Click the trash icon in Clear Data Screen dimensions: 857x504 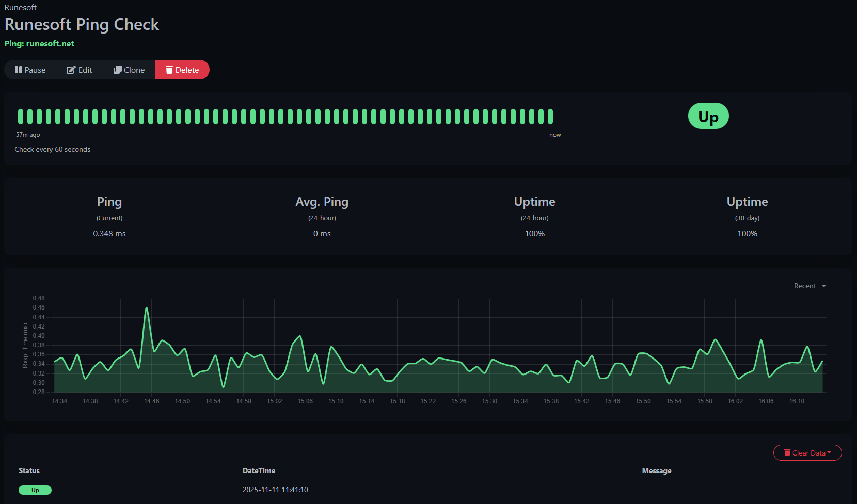point(787,452)
